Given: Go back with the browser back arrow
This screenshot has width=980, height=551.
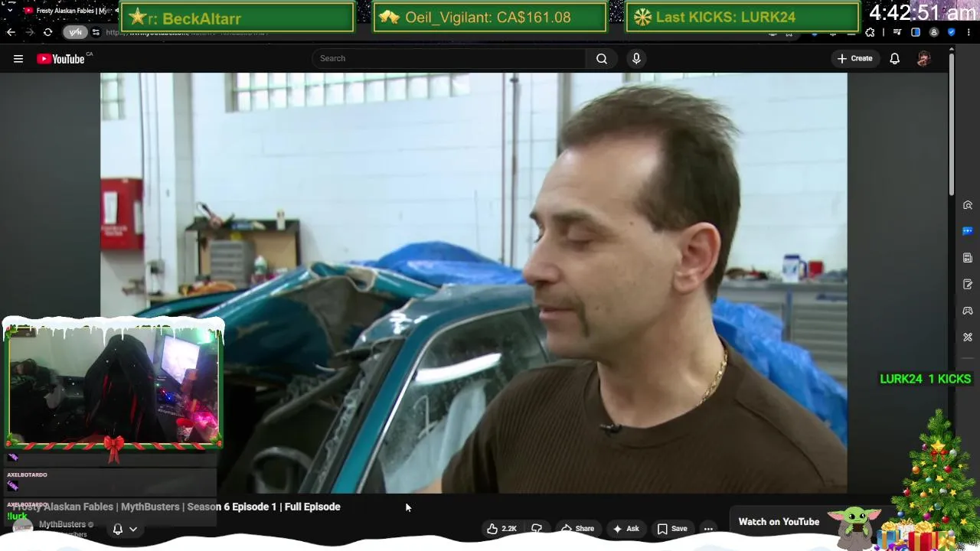Looking at the screenshot, I should pyautogui.click(x=11, y=32).
